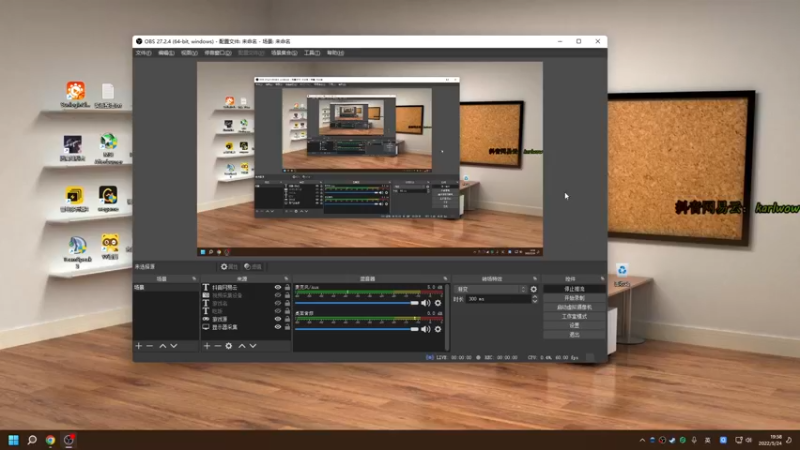Image resolution: width=800 pixels, height=450 pixels.
Task: Open the 场景集合 menu
Action: pos(284,53)
